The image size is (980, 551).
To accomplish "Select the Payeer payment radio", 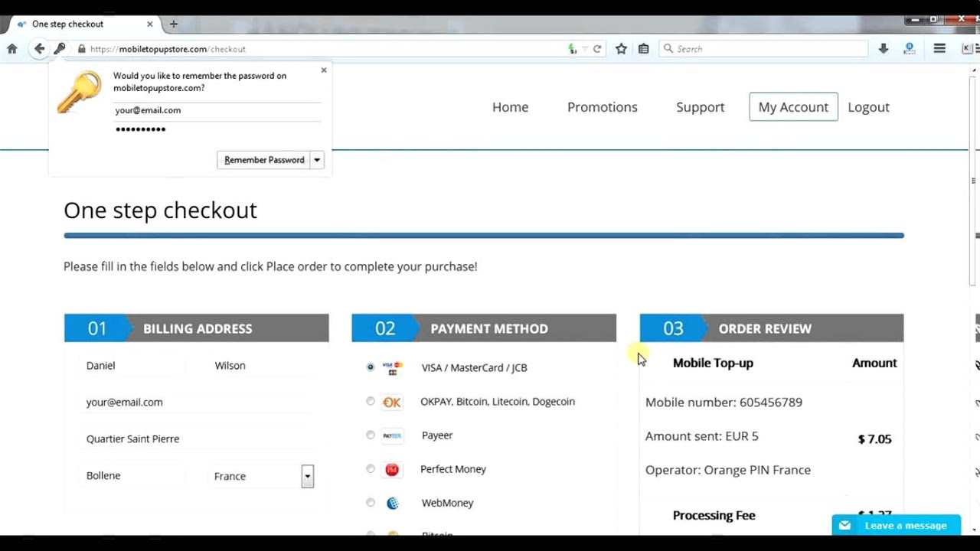I will pyautogui.click(x=371, y=435).
